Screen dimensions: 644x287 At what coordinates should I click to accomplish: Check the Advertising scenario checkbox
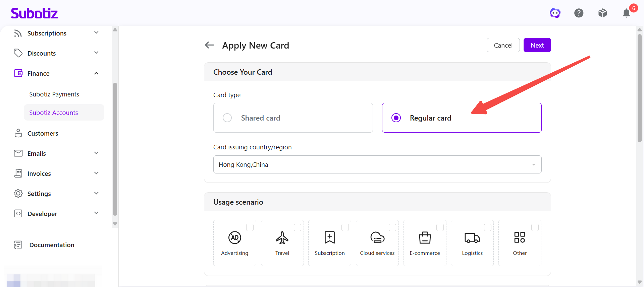[250, 227]
